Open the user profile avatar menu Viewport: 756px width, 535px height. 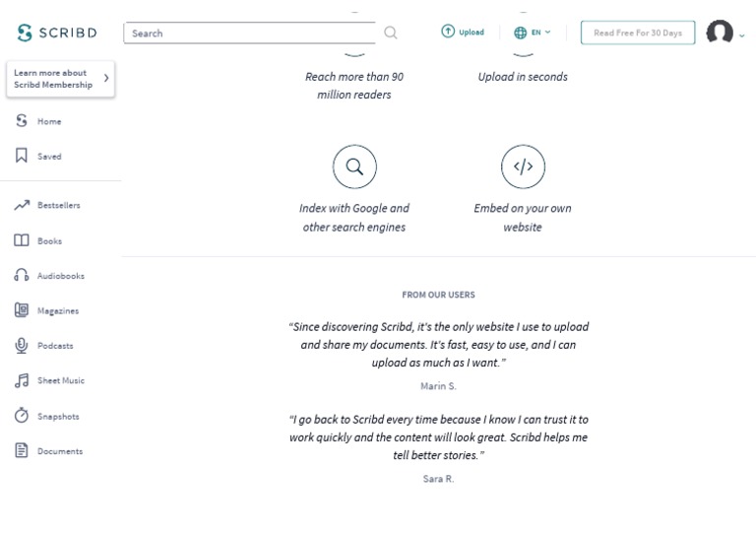pos(724,33)
